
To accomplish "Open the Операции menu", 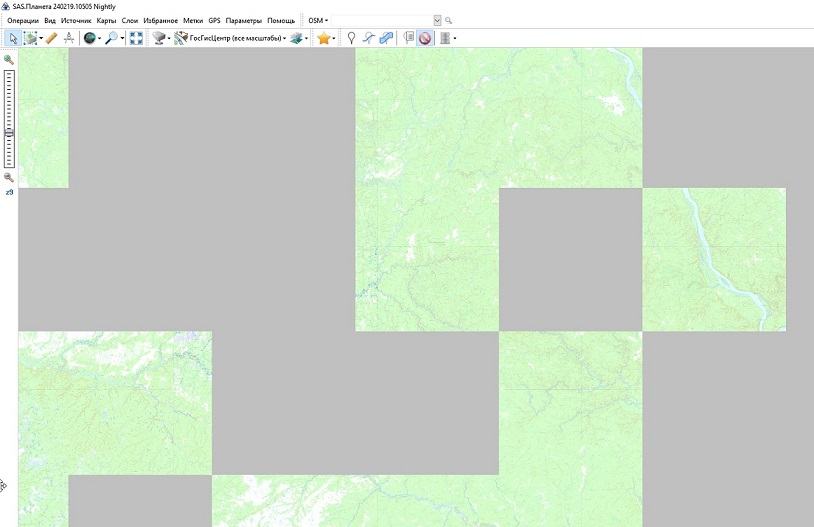I will [23, 20].
